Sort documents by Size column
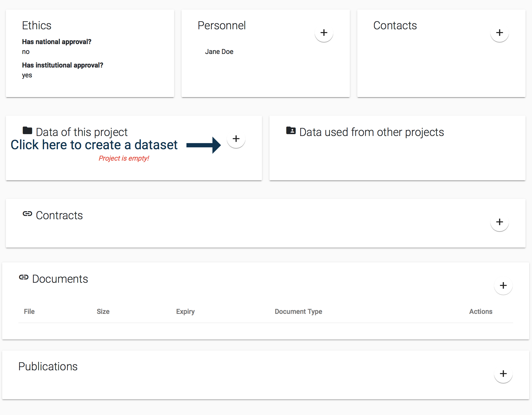Screen dimensions: 532x415 tap(103, 312)
